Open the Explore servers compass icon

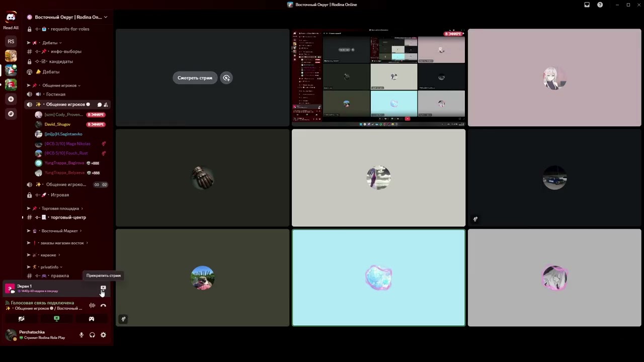11,114
